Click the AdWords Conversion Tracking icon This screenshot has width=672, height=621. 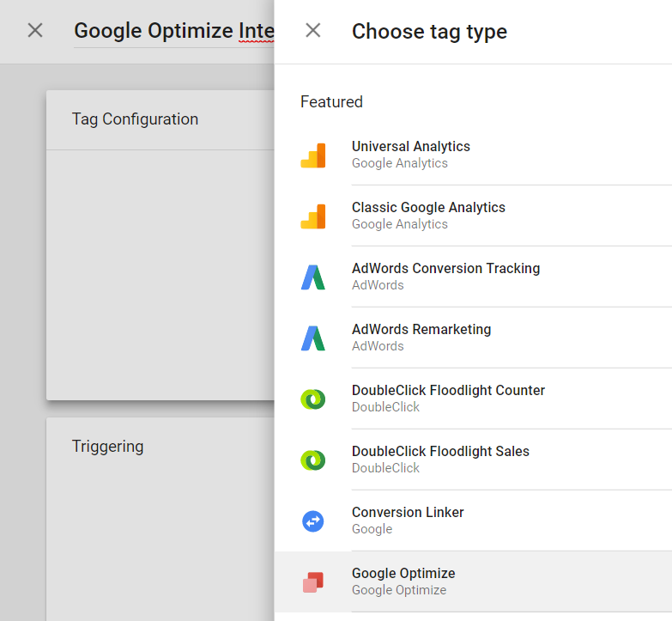[313, 277]
